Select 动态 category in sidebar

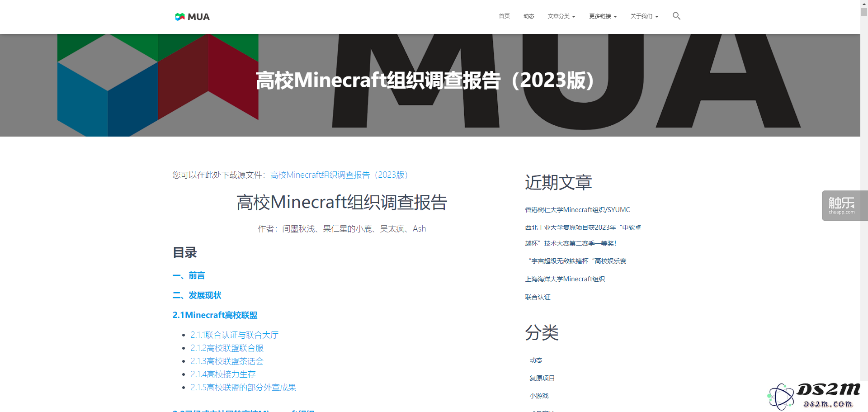coord(536,360)
